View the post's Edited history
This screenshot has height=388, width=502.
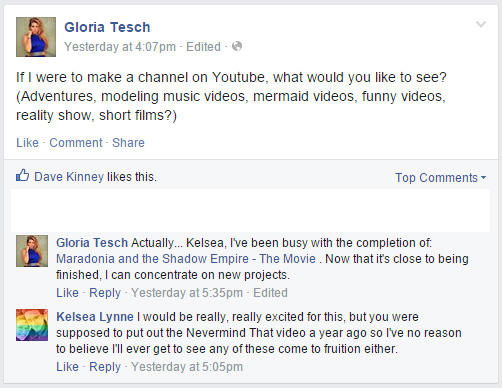pyautogui.click(x=203, y=47)
